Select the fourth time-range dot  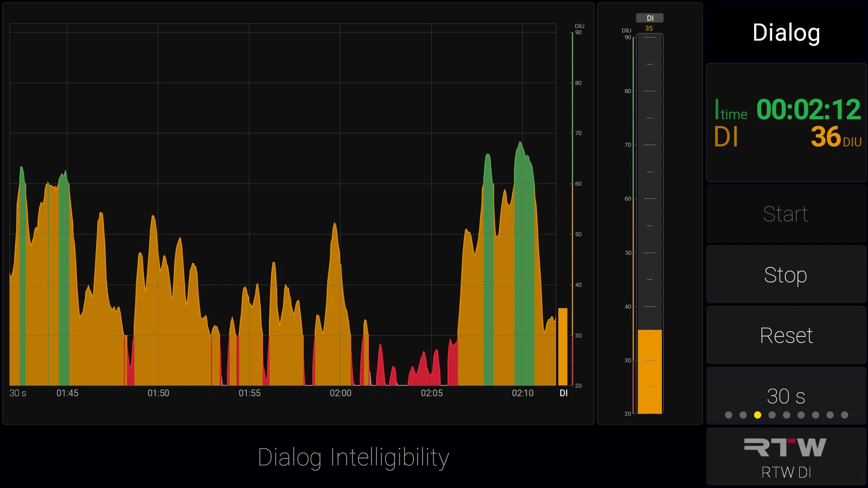pos(772,415)
